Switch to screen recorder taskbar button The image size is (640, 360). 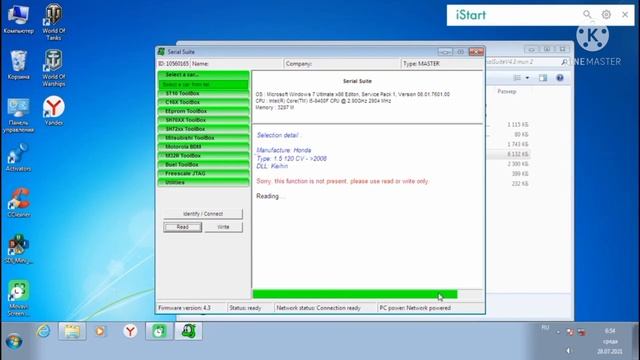[x=159, y=331]
